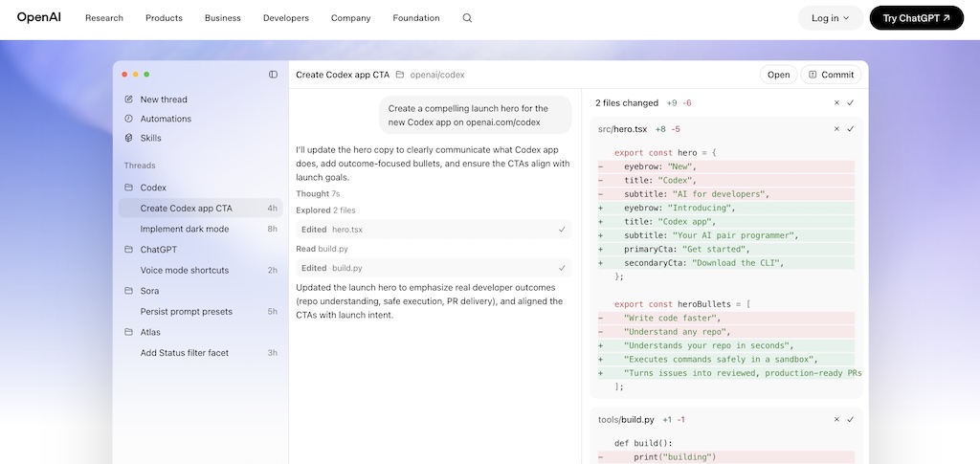Accept tools/build.py changes with checkmark

[x=851, y=420]
